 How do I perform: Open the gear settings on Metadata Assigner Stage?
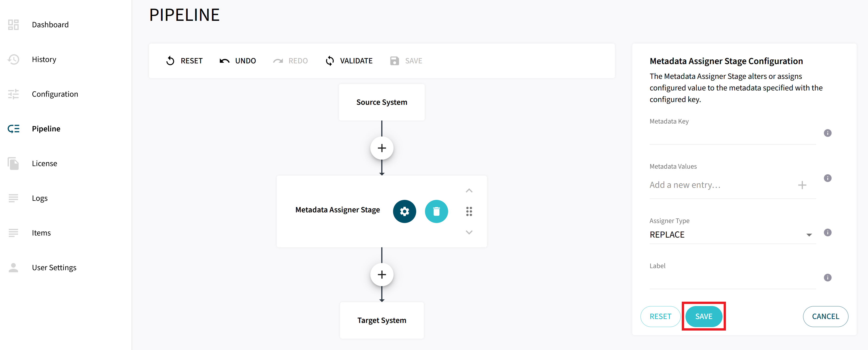(x=404, y=211)
